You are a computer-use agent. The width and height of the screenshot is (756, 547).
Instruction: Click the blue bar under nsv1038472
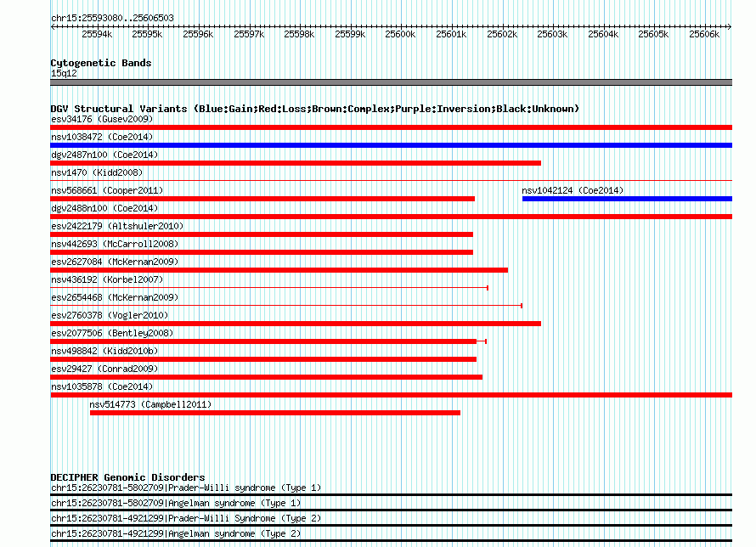391,145
